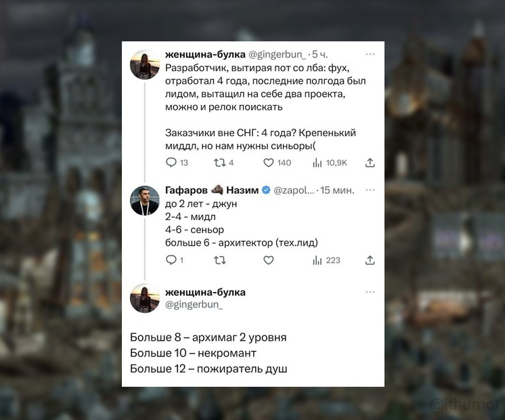Image resolution: width=505 pixels, height=420 pixels.
Task: Click the blue verified badge next to Назим
Action: tap(266, 190)
